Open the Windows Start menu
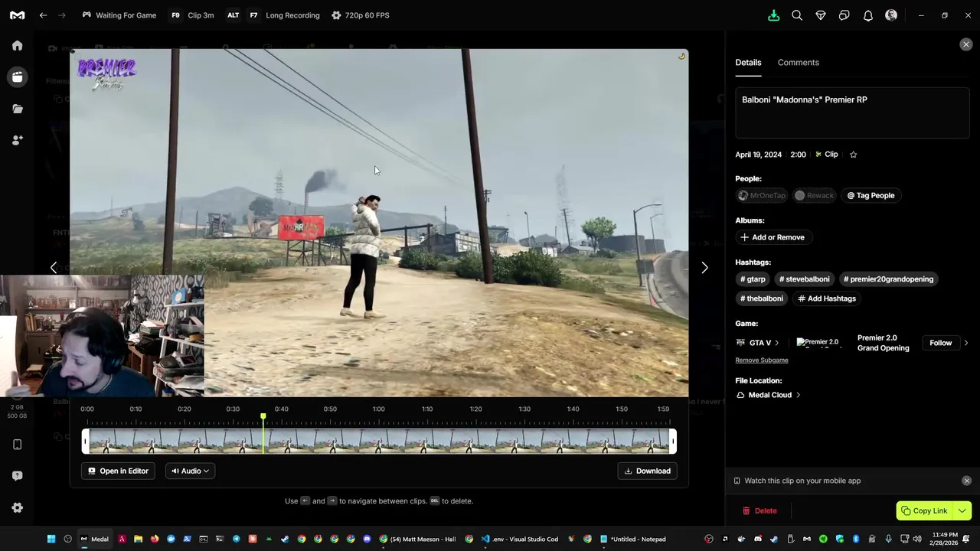This screenshot has height=551, width=980. pyautogui.click(x=51, y=539)
